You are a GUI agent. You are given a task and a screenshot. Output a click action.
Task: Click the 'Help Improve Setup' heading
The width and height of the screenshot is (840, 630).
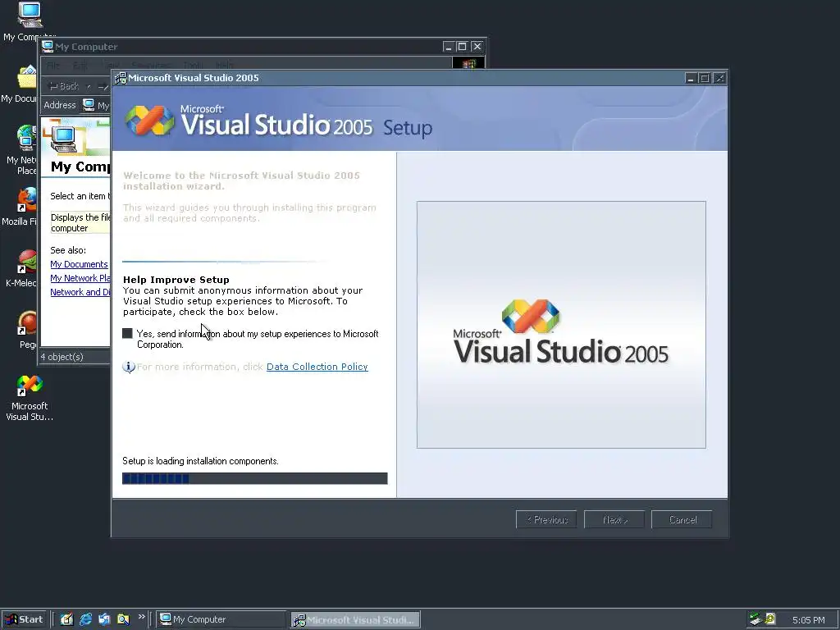coord(176,280)
